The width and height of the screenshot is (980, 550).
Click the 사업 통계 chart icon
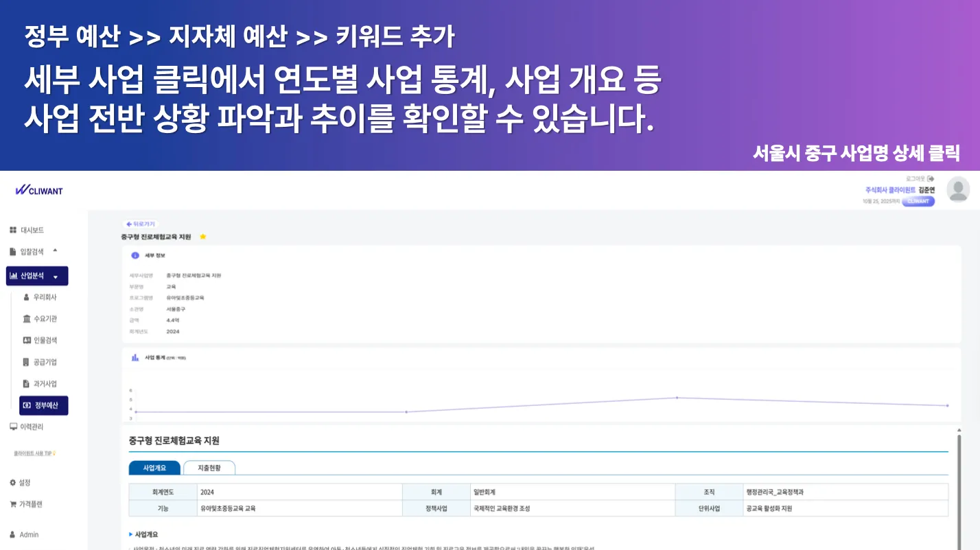(135, 357)
